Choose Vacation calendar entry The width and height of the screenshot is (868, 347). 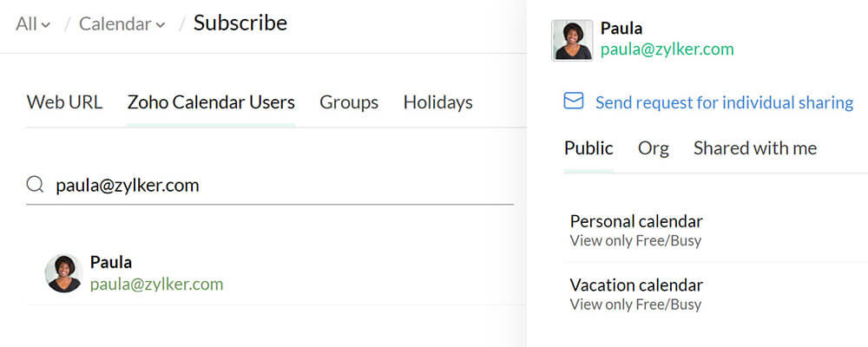coord(636,285)
